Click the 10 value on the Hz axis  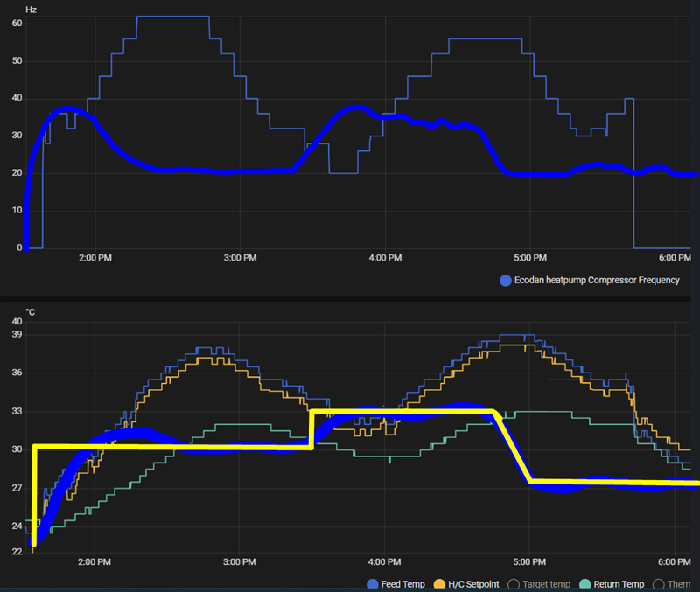click(x=17, y=210)
